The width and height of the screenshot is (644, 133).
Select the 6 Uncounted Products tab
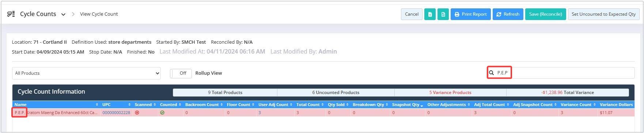coord(336,93)
